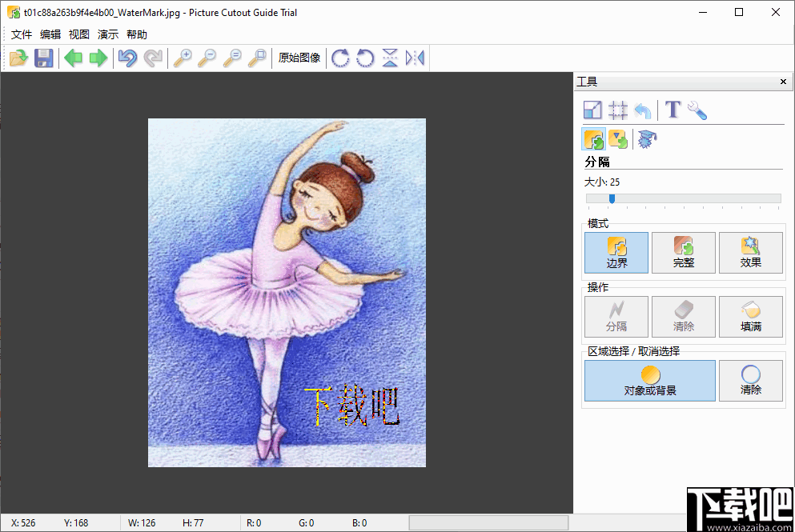This screenshot has width=795, height=532.
Task: Click the blue undo arrow in tools panel
Action: [x=642, y=110]
